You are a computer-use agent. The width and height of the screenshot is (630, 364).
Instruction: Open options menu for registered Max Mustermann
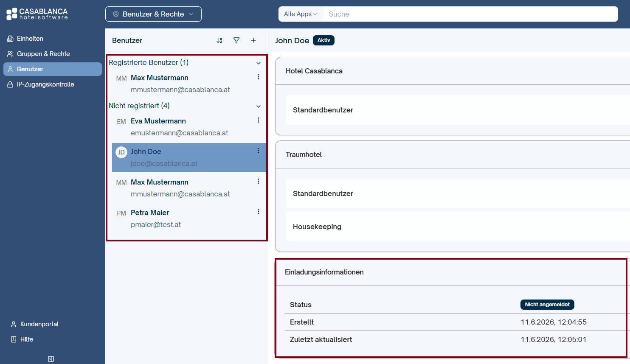point(259,77)
